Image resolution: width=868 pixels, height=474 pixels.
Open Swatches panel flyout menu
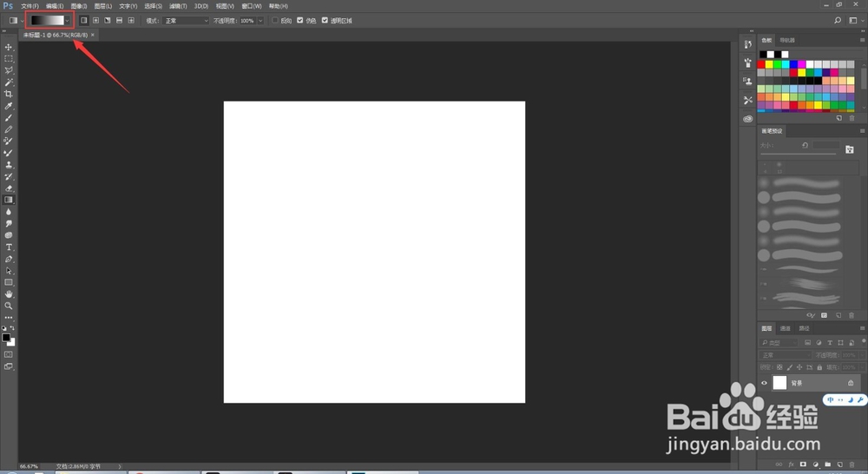click(862, 40)
